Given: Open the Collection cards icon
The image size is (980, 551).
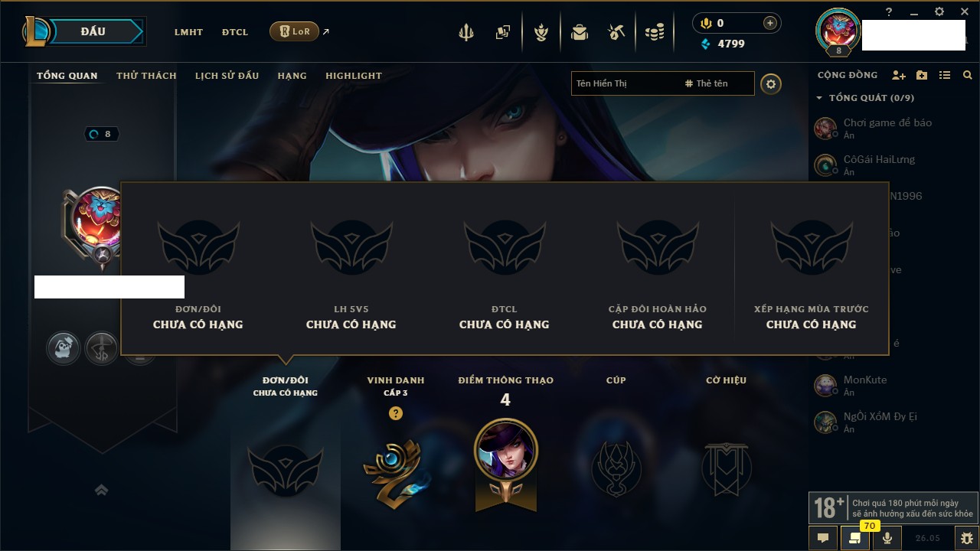Looking at the screenshot, I should pyautogui.click(x=503, y=32).
